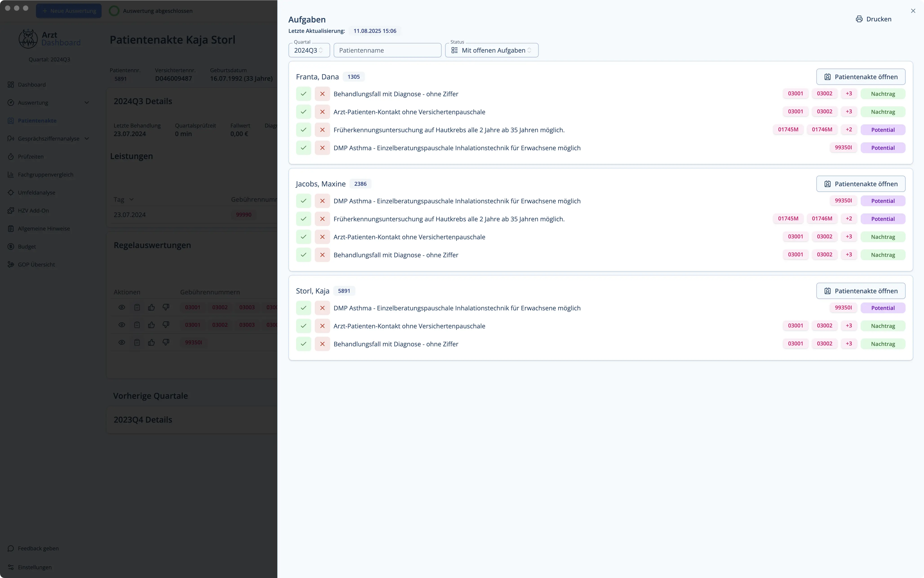This screenshot has width=924, height=578.
Task: Reject Franta's Behandlungsfall mit Diagnose task
Action: tap(322, 94)
